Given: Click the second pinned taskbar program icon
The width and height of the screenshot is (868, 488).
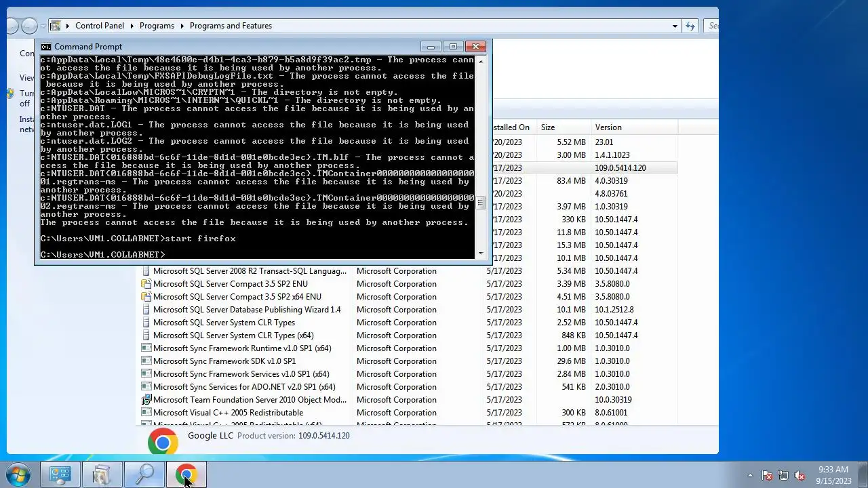Looking at the screenshot, I should (102, 475).
